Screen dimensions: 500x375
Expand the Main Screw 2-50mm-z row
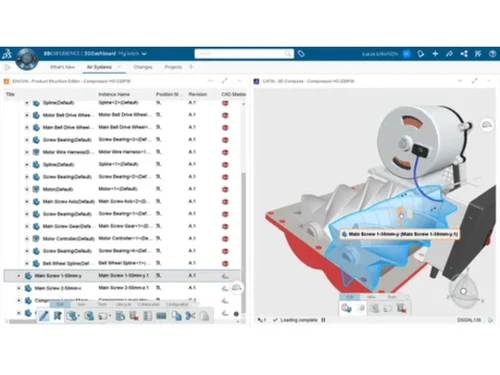point(19,288)
